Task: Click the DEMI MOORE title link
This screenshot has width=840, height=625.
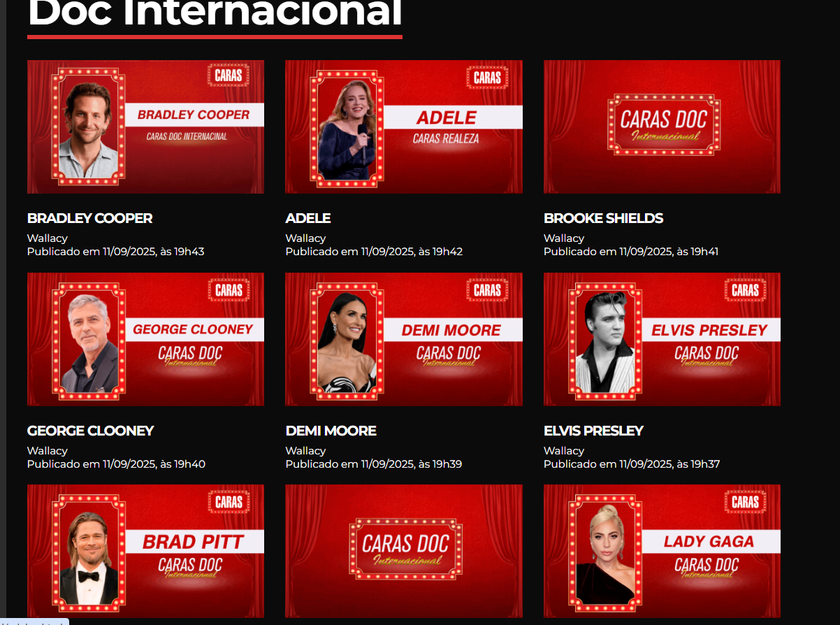Action: click(331, 431)
